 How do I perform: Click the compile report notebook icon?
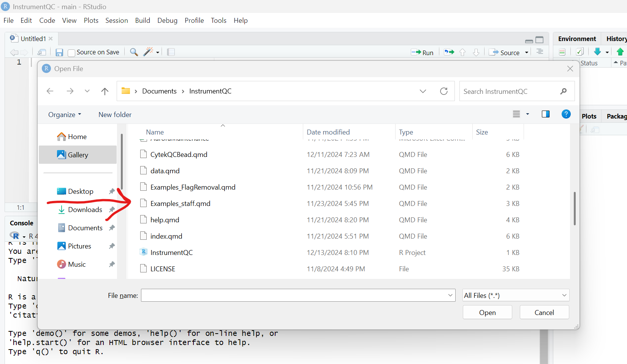pyautogui.click(x=171, y=52)
